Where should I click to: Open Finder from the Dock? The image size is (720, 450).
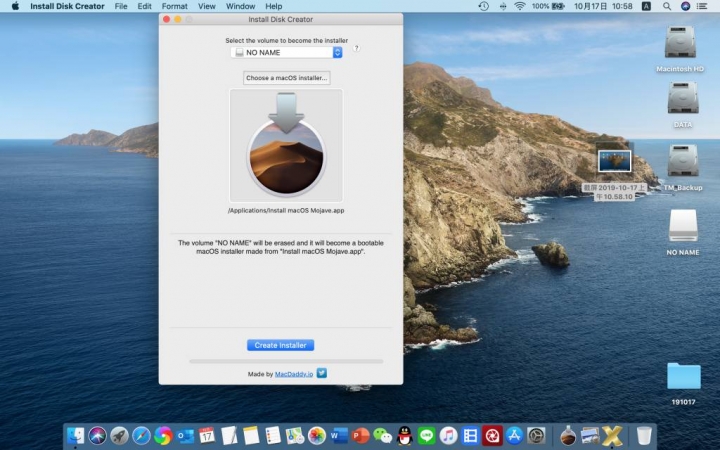click(76, 435)
